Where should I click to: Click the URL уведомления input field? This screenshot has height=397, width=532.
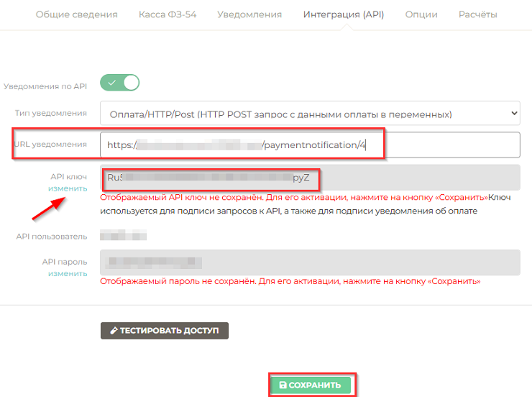(310, 145)
